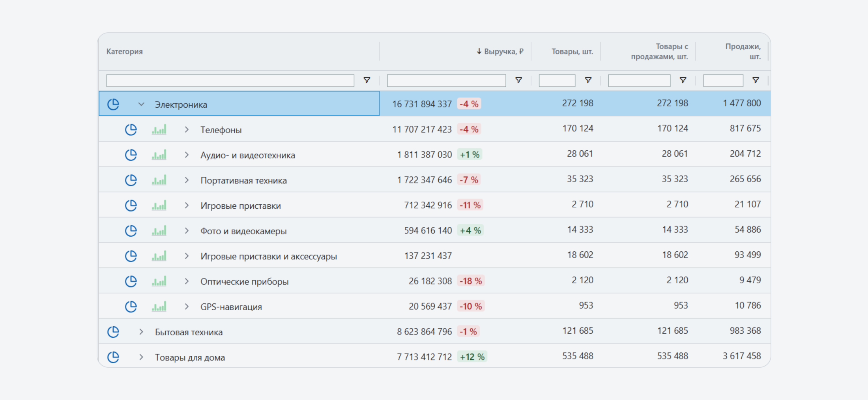Show bar chart for Телефоны

coord(159,129)
